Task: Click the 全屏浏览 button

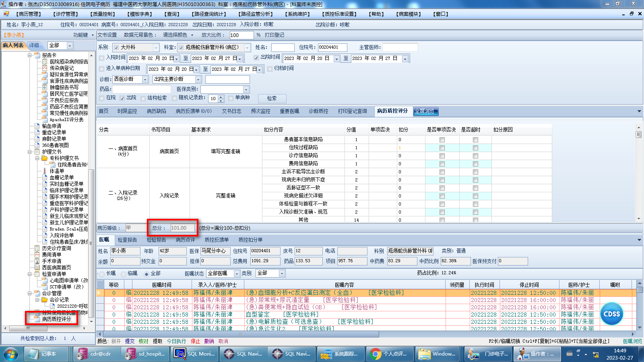Action: [426, 111]
